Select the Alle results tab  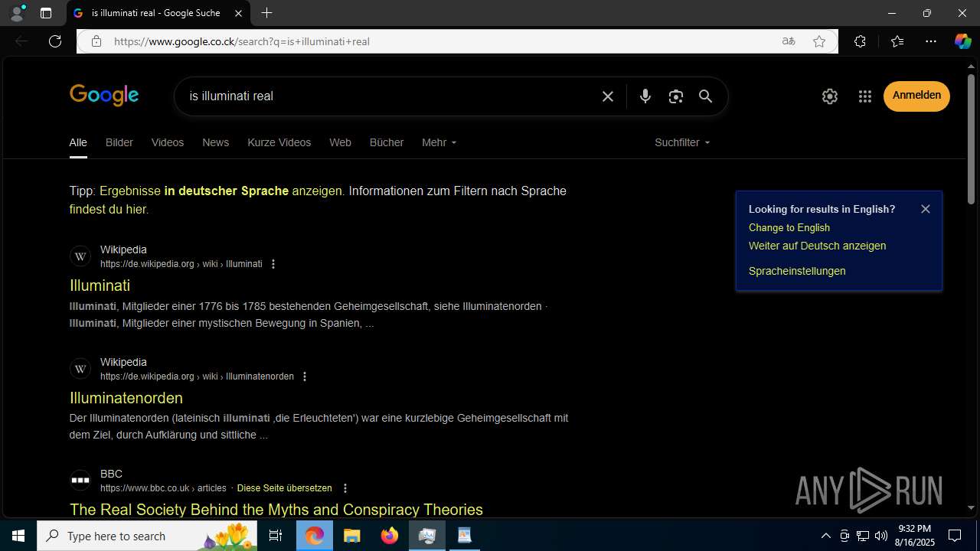coord(78,142)
